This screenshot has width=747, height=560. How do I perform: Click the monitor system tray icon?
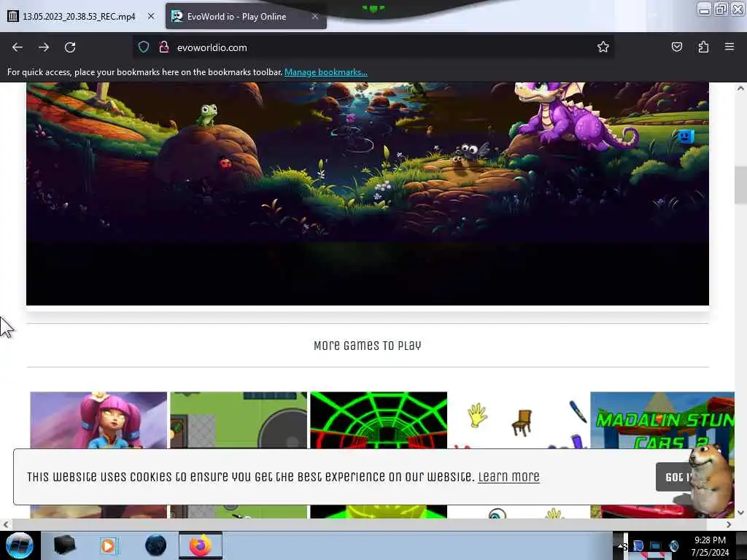coord(656,545)
